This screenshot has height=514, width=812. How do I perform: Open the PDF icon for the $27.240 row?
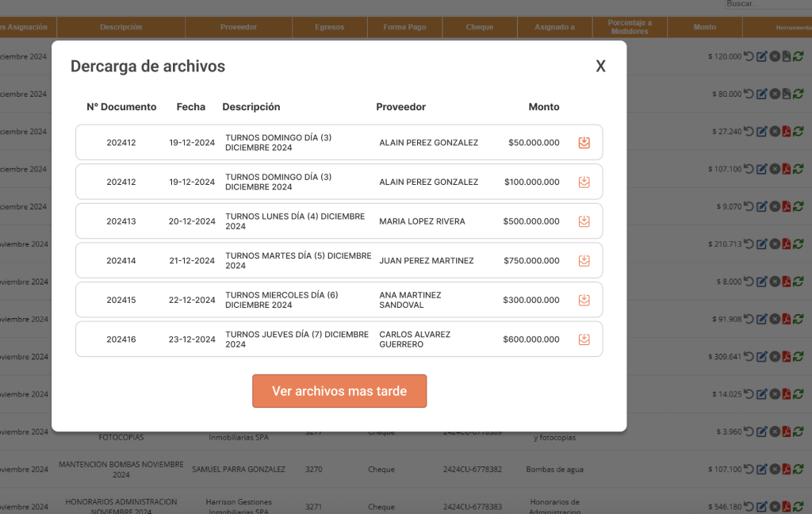[x=787, y=132]
